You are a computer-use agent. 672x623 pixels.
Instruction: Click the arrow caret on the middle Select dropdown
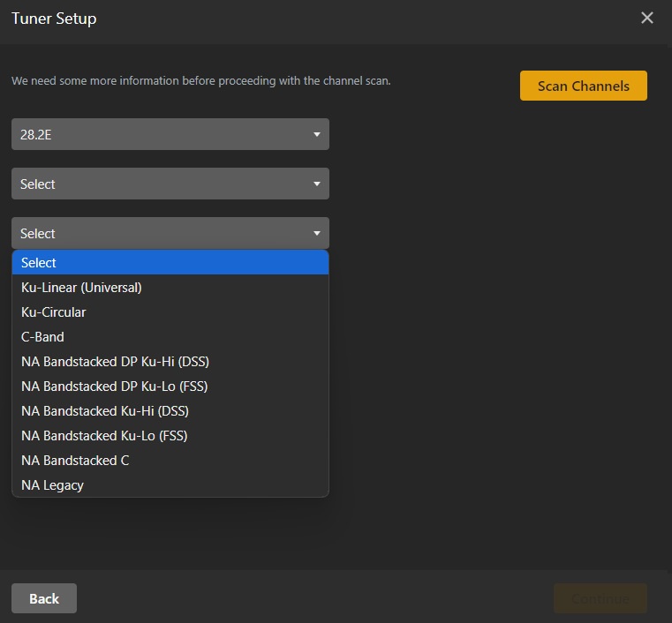(316, 184)
